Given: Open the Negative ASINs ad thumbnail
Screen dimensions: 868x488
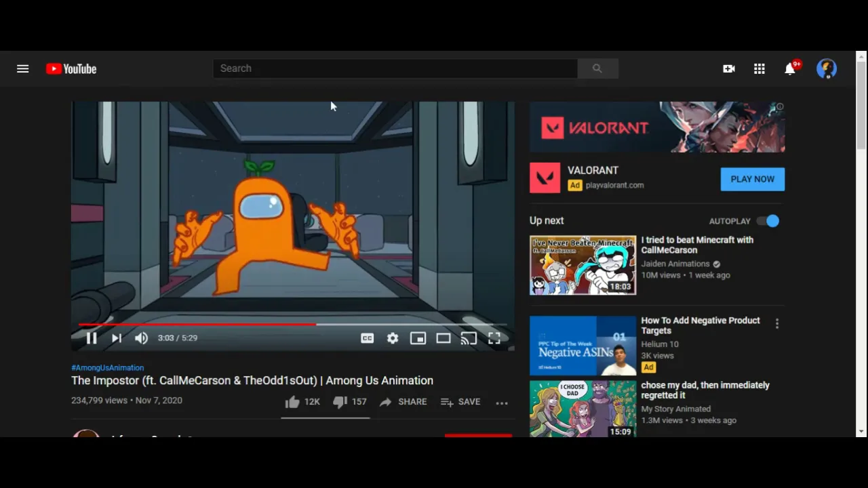Looking at the screenshot, I should pos(583,346).
